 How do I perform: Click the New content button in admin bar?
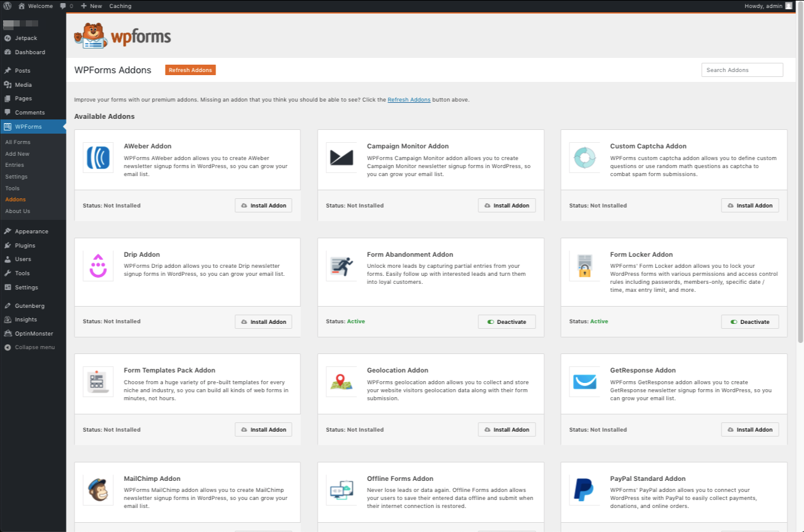click(x=91, y=6)
